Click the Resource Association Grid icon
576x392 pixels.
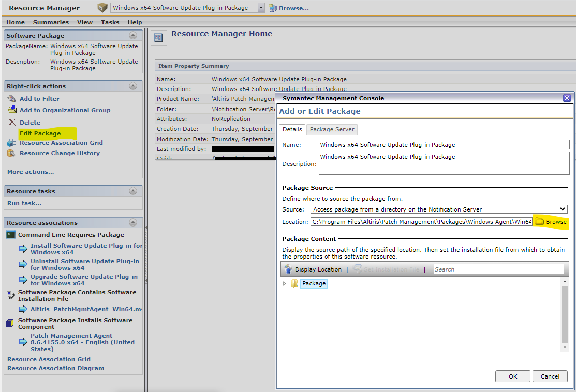[12, 143]
